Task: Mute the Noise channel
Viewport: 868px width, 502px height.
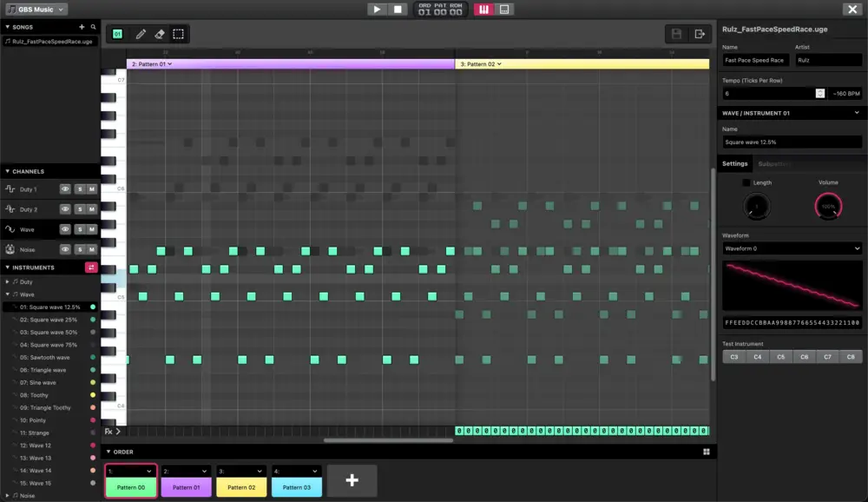Action: tap(92, 249)
